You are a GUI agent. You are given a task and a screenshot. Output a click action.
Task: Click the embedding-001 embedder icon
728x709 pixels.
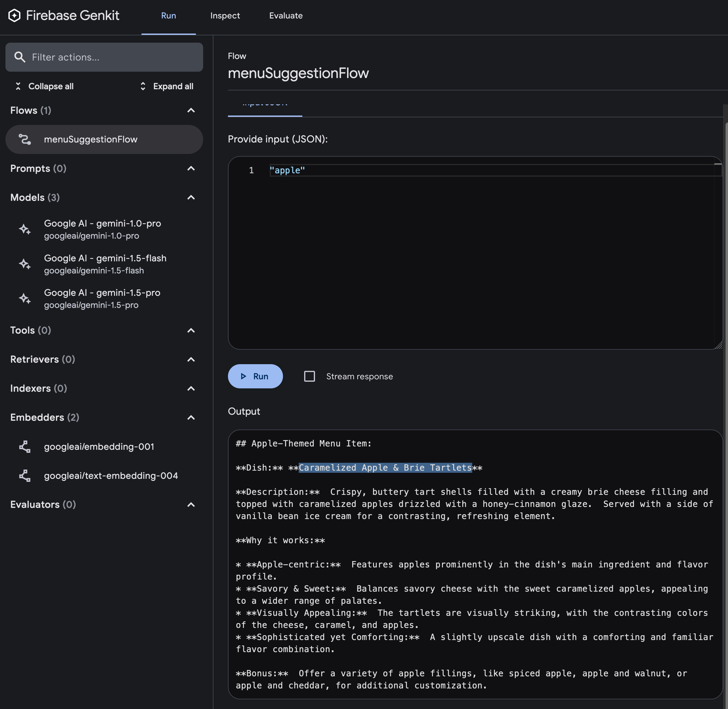(x=25, y=446)
